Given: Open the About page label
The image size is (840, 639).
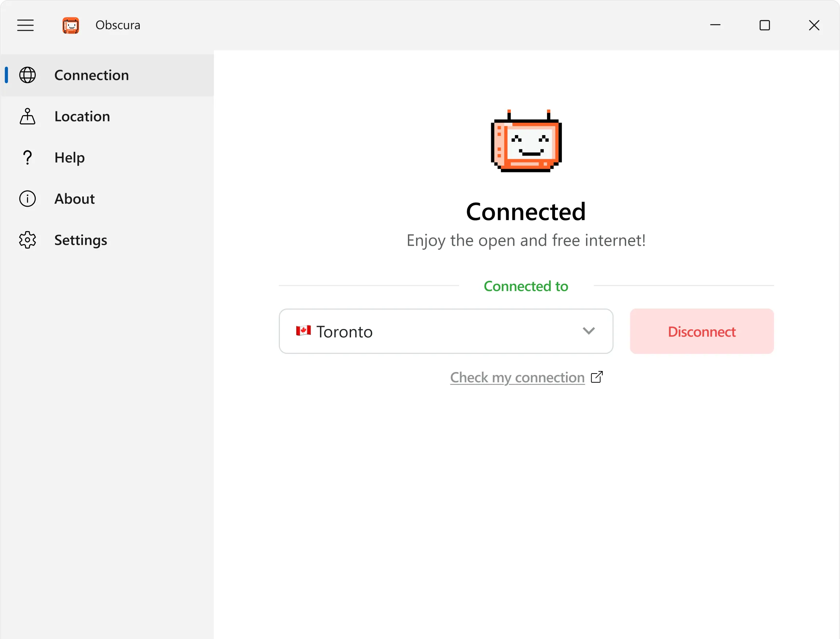Looking at the screenshot, I should pyautogui.click(x=74, y=199).
